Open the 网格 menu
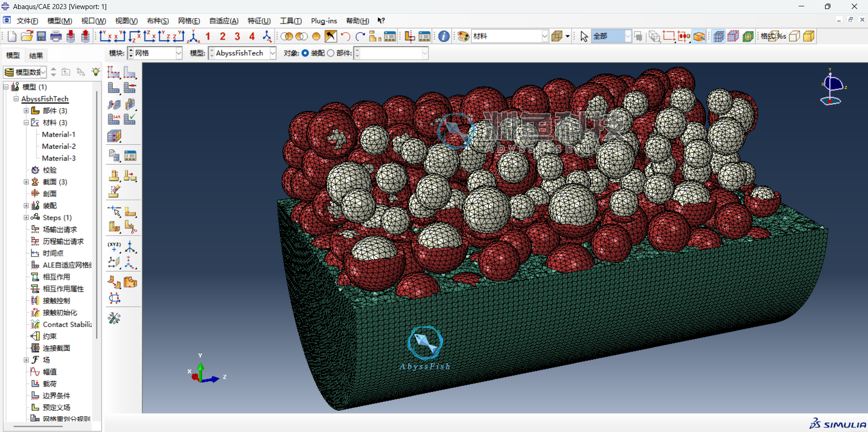This screenshot has width=868, height=432. click(x=189, y=21)
